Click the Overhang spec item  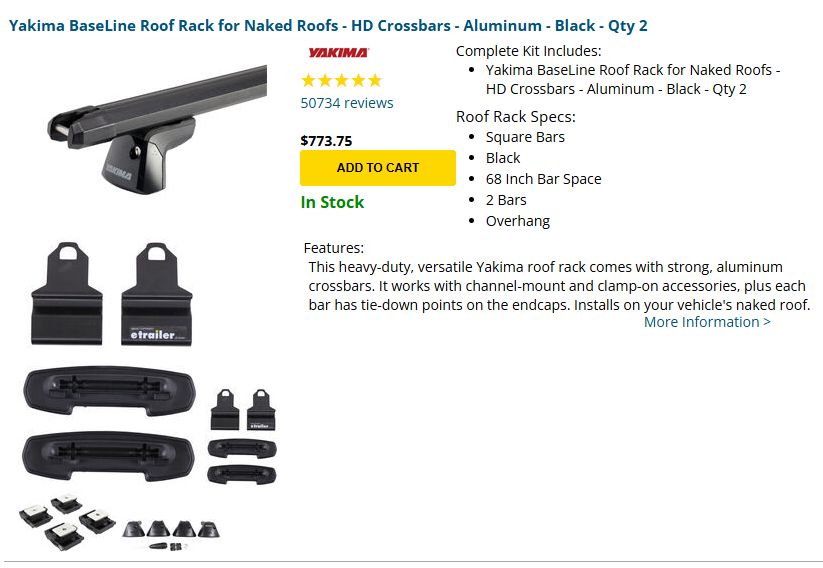pyautogui.click(x=518, y=221)
